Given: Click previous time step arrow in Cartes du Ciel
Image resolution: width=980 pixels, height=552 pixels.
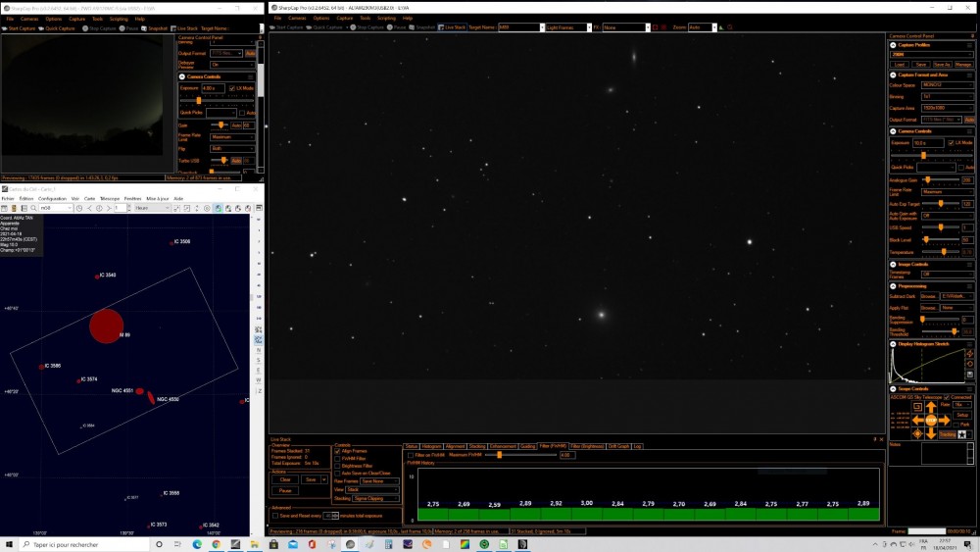Looking at the screenshot, I should click(89, 208).
